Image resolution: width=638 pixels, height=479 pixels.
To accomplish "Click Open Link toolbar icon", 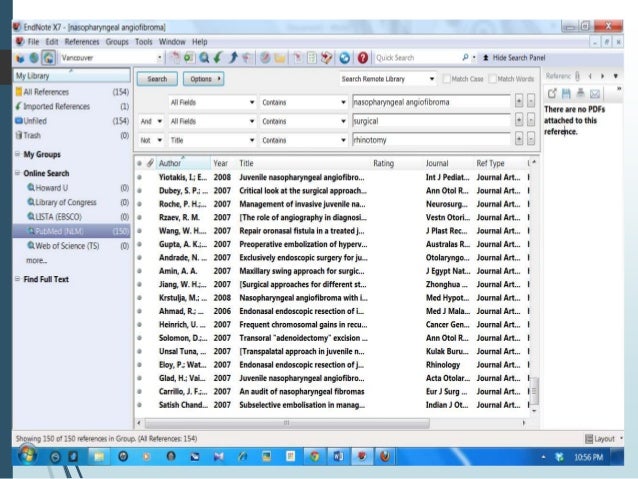I will pos(265,58).
